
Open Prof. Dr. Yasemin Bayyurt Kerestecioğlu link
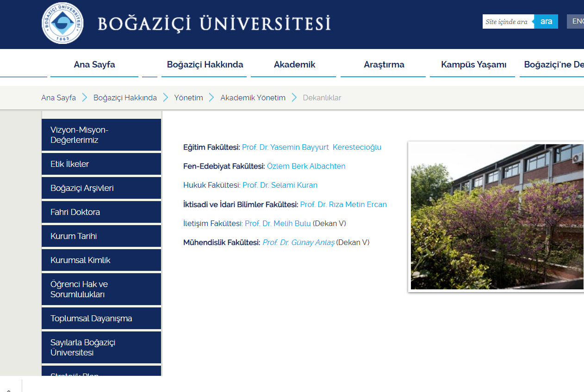pyautogui.click(x=311, y=147)
